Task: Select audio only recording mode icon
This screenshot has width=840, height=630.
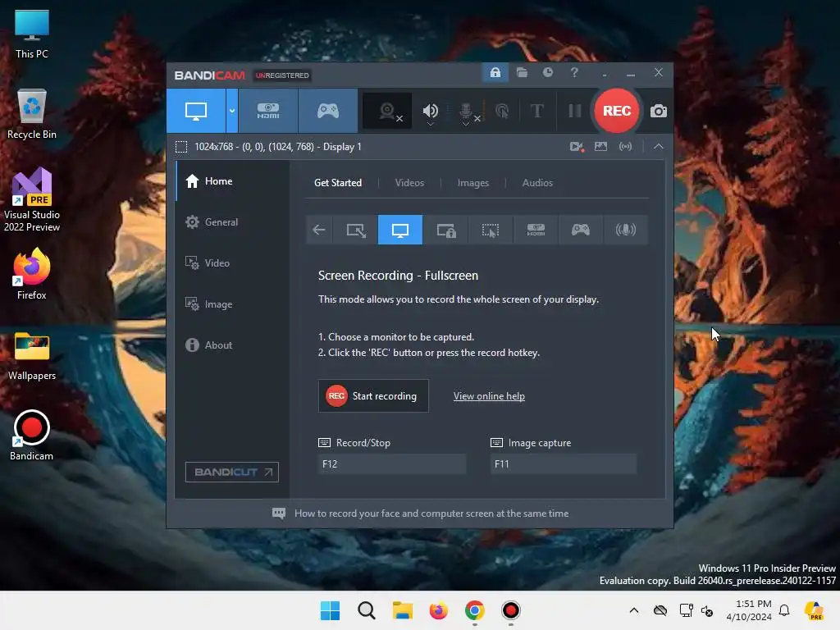Action: 625,230
